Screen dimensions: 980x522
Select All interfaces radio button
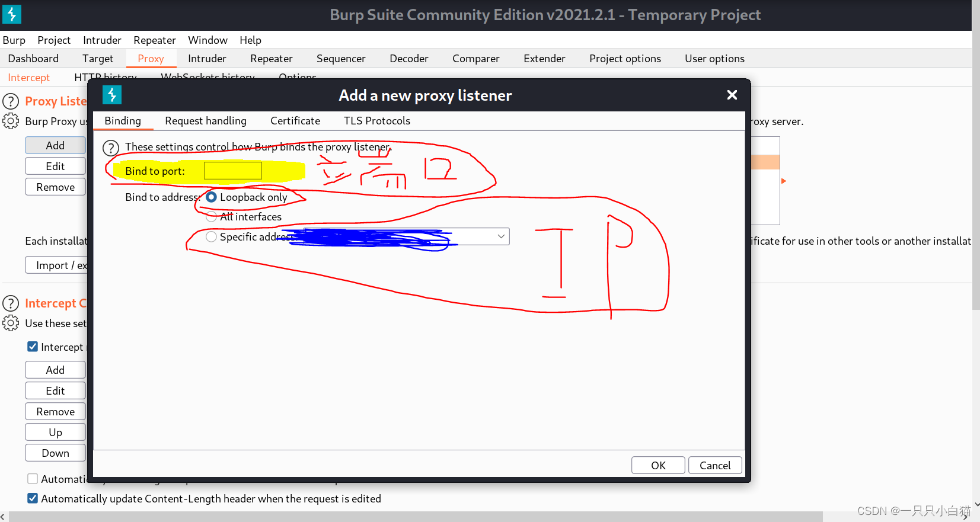coord(211,217)
